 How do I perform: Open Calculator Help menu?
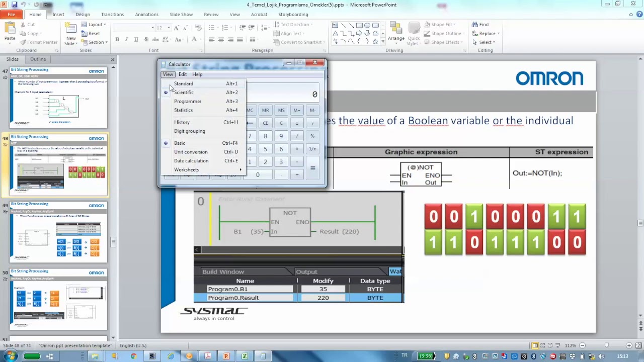pos(197,74)
